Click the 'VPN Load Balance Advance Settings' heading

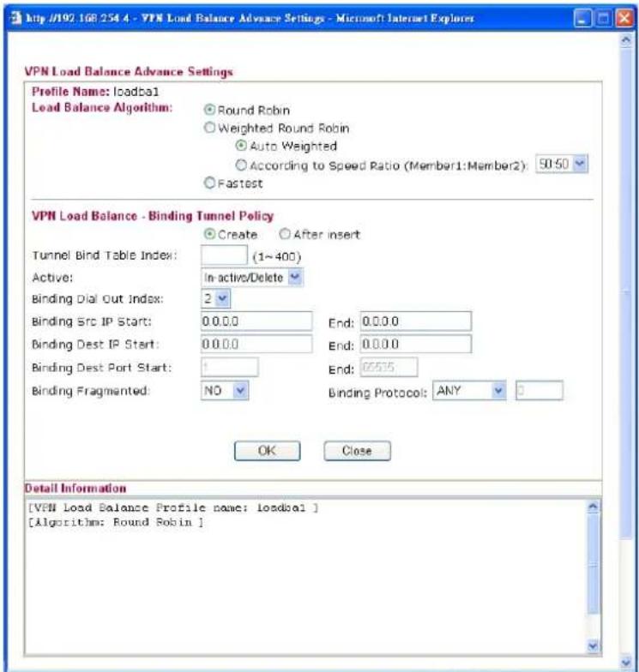coord(129,71)
